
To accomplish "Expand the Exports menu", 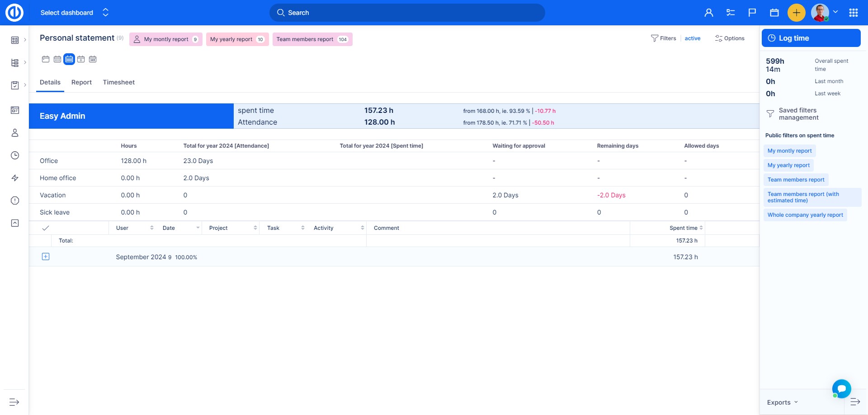I will 782,402.
